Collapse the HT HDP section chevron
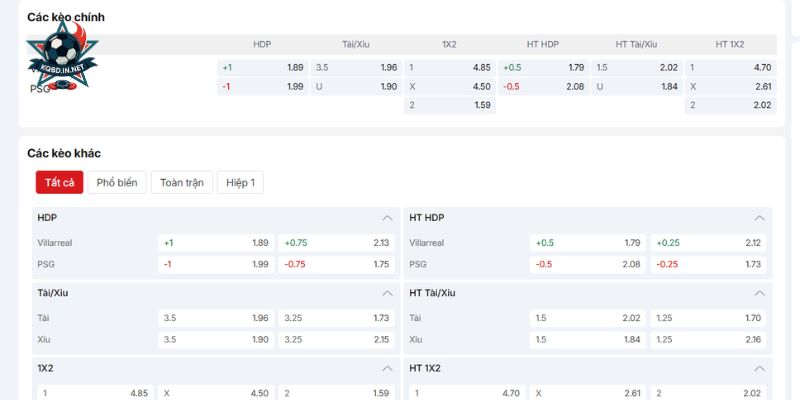800x400 pixels. click(759, 218)
